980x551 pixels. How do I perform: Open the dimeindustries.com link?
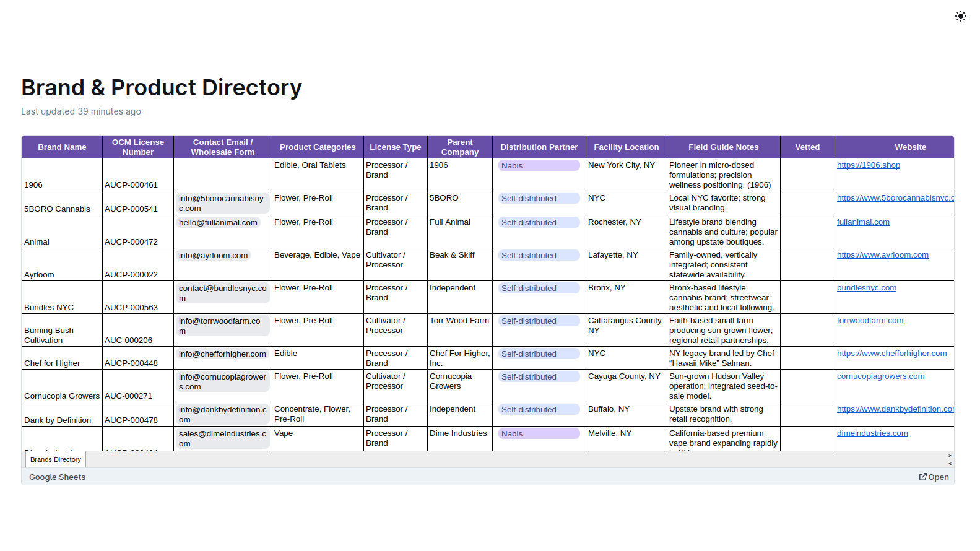872,433
